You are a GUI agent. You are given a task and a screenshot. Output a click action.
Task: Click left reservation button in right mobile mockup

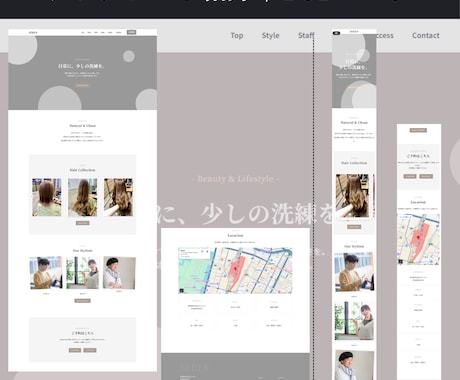[x=410, y=176]
